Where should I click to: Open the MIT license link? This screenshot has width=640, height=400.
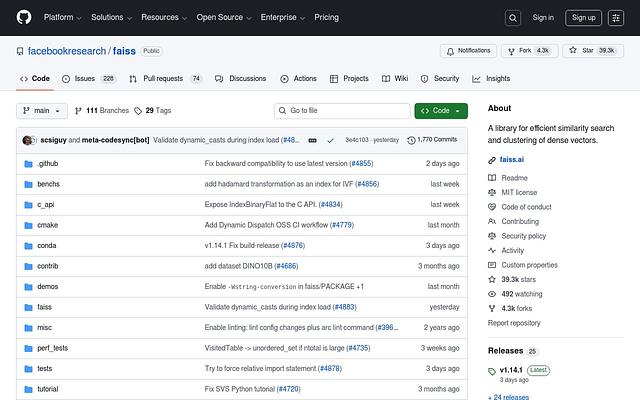coord(519,192)
